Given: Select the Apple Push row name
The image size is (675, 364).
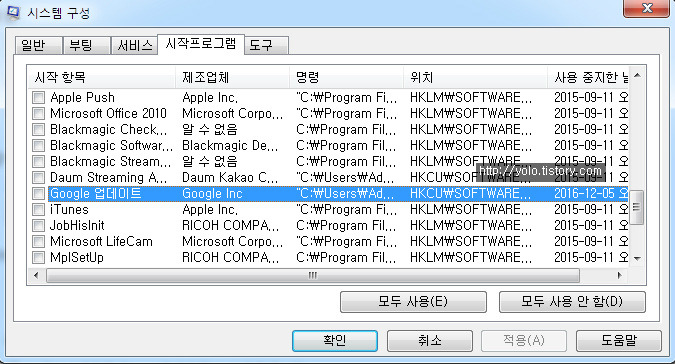Looking at the screenshot, I should [82, 98].
